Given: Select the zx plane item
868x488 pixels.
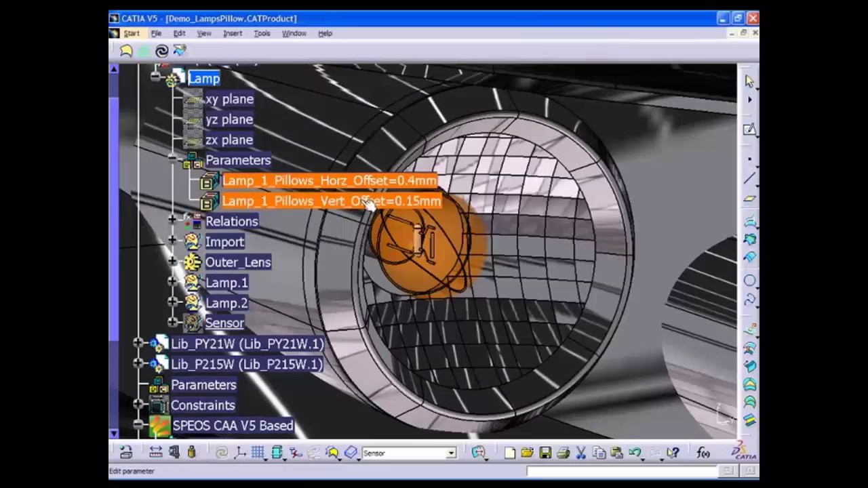Looking at the screenshot, I should (x=230, y=140).
